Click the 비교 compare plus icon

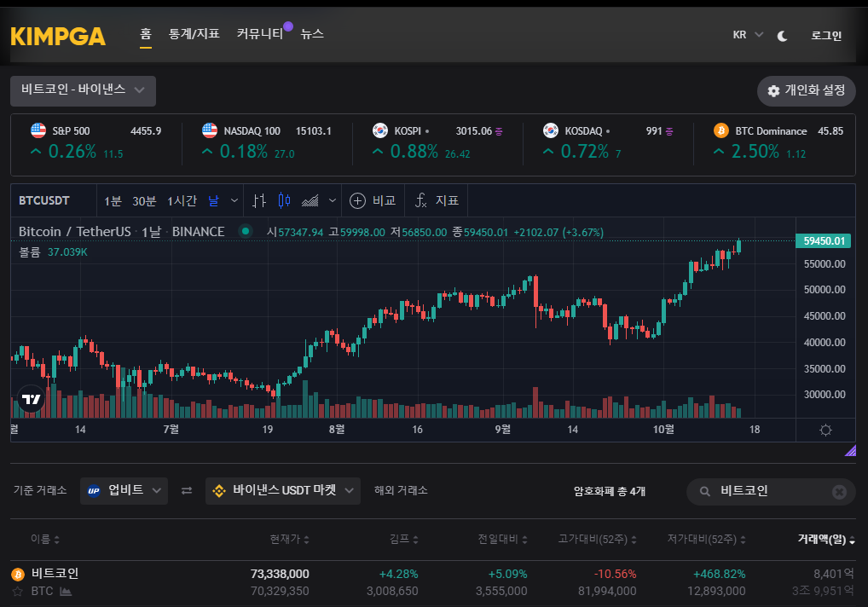tap(357, 201)
